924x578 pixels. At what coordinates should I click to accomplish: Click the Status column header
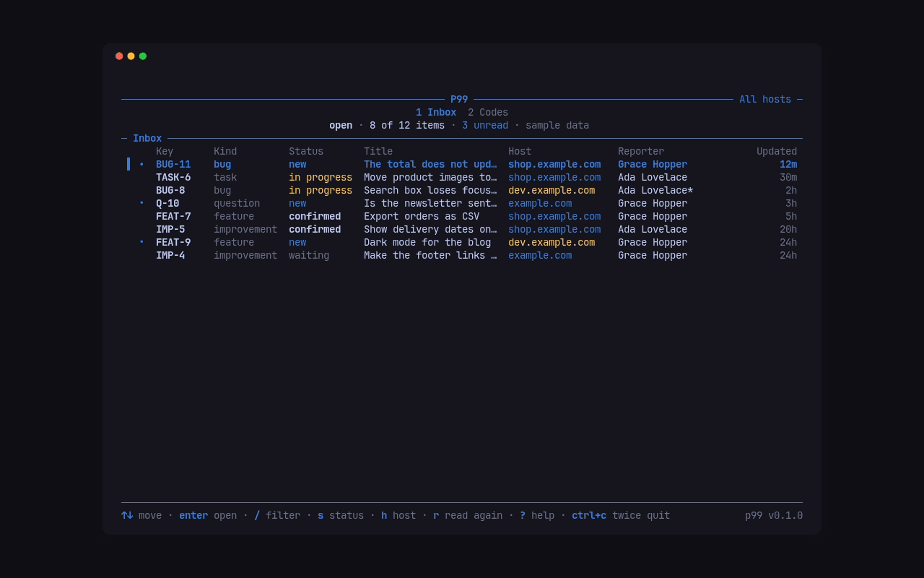coord(306,151)
